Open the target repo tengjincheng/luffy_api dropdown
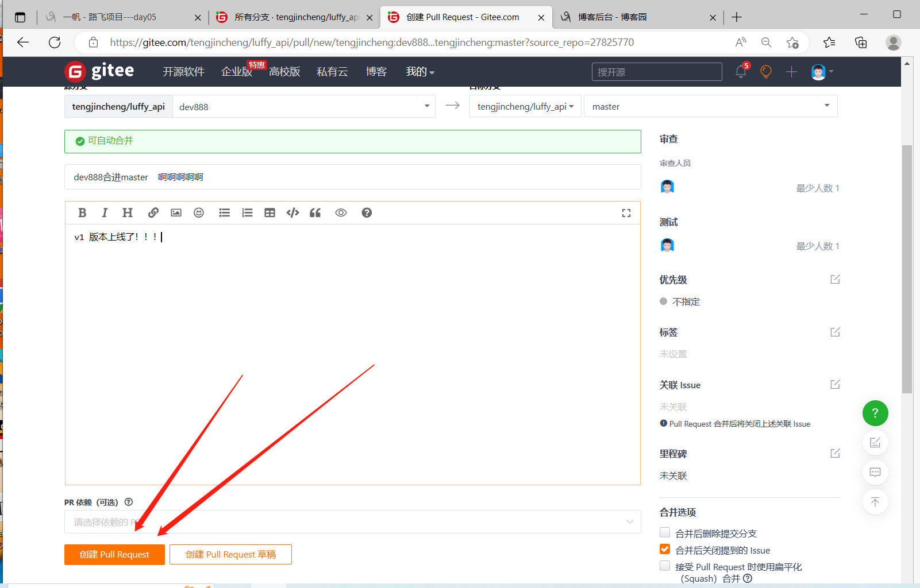This screenshot has height=588, width=920. 525,106
